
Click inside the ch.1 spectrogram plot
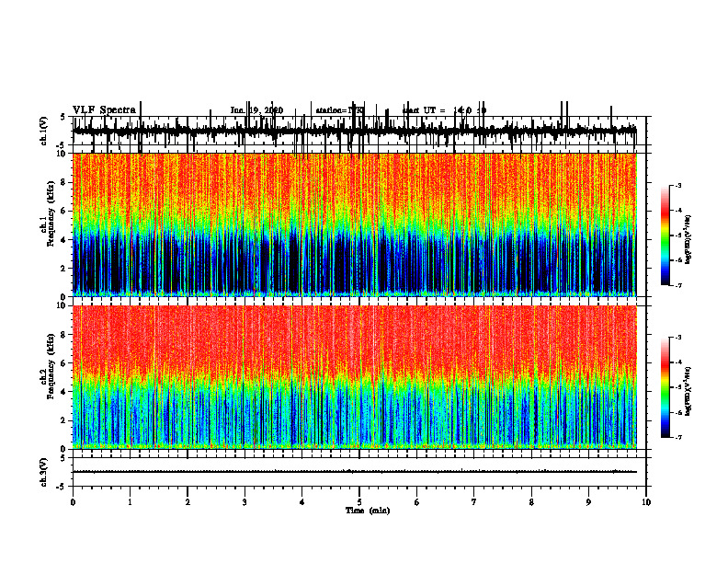354,224
